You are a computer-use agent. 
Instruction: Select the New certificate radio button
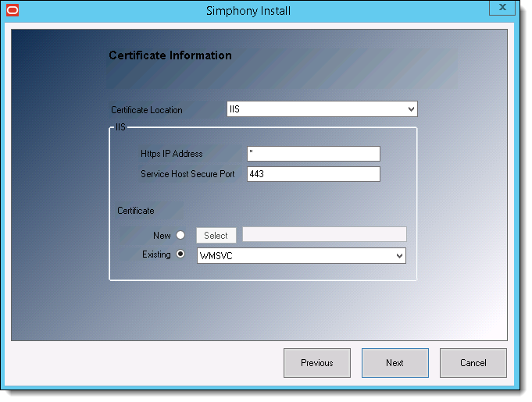coord(180,235)
